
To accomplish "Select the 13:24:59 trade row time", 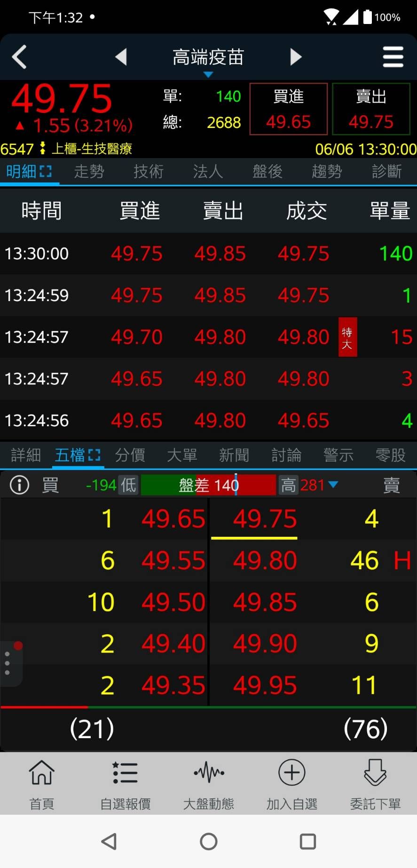I will click(x=37, y=295).
